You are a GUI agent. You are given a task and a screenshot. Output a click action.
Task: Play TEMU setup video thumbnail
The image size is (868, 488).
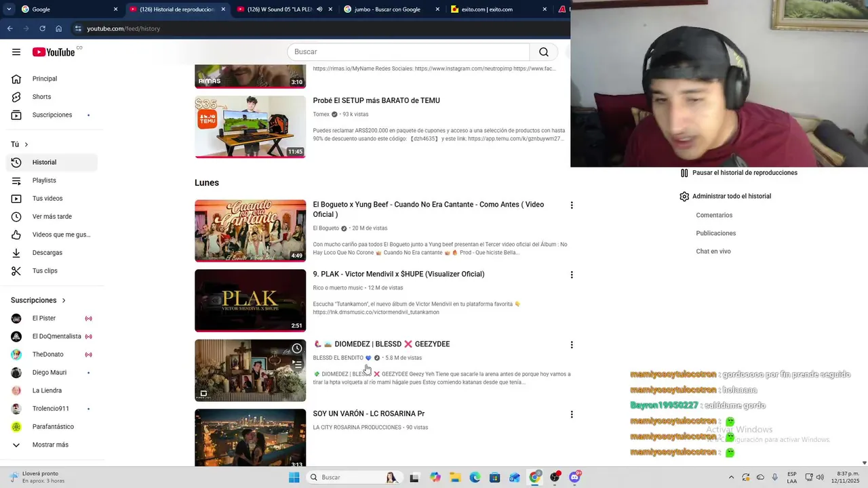pyautogui.click(x=250, y=127)
